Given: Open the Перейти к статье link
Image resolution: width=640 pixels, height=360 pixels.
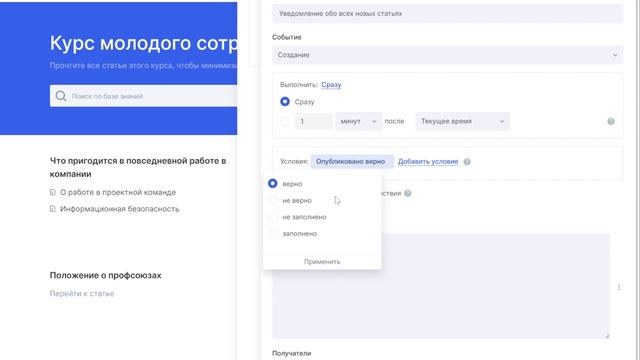Looking at the screenshot, I should point(82,293).
